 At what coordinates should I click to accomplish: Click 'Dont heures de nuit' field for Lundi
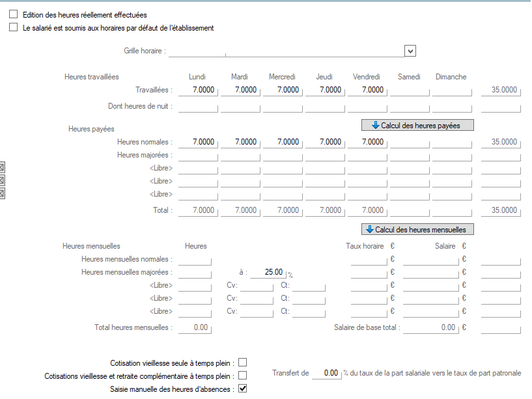(x=198, y=106)
